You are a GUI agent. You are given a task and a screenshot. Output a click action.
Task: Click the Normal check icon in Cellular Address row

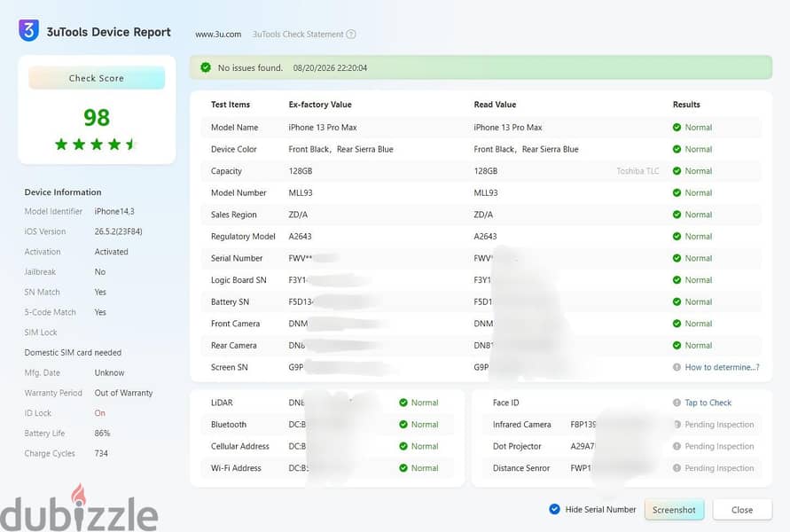pyautogui.click(x=403, y=446)
